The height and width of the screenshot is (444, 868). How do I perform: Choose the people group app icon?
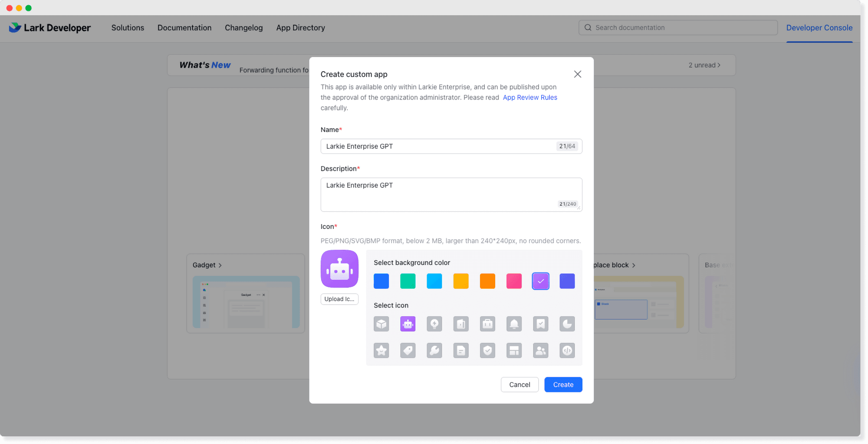[x=540, y=351]
